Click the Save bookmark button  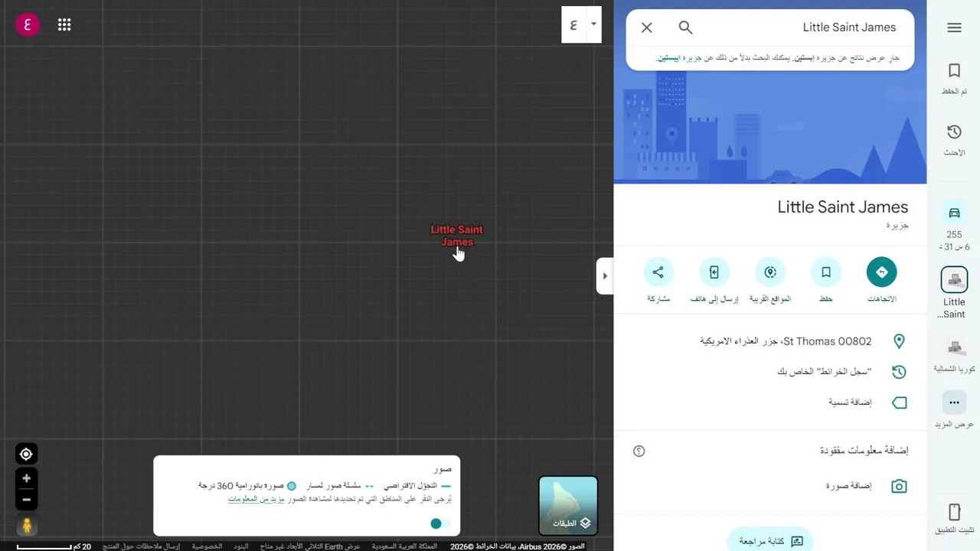[826, 272]
